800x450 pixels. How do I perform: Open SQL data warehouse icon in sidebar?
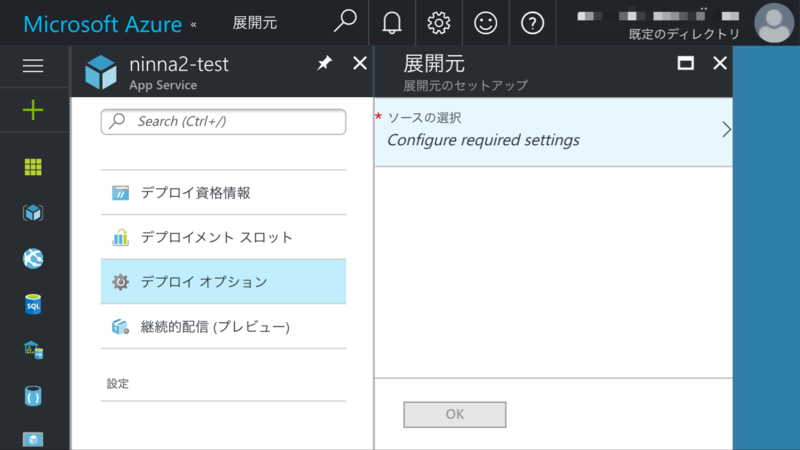[x=33, y=351]
